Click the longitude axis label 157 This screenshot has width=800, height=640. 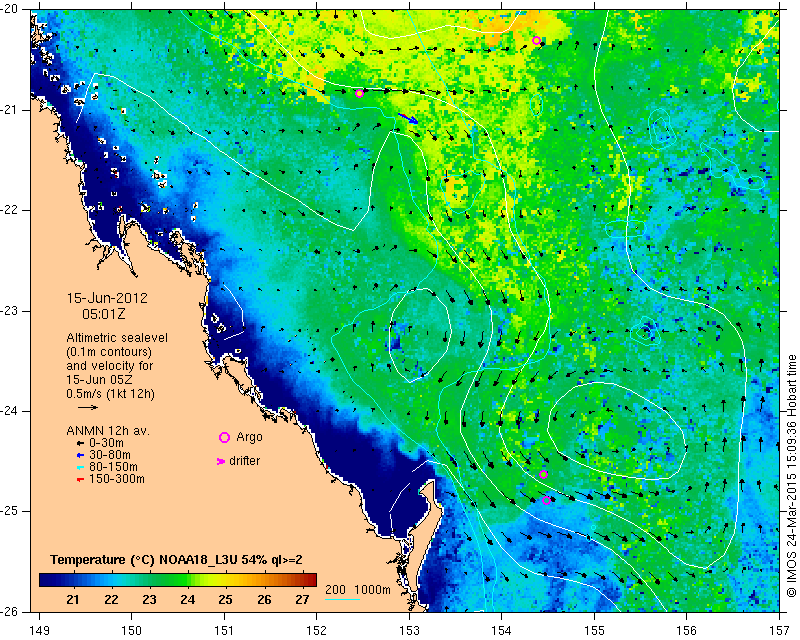(780, 631)
